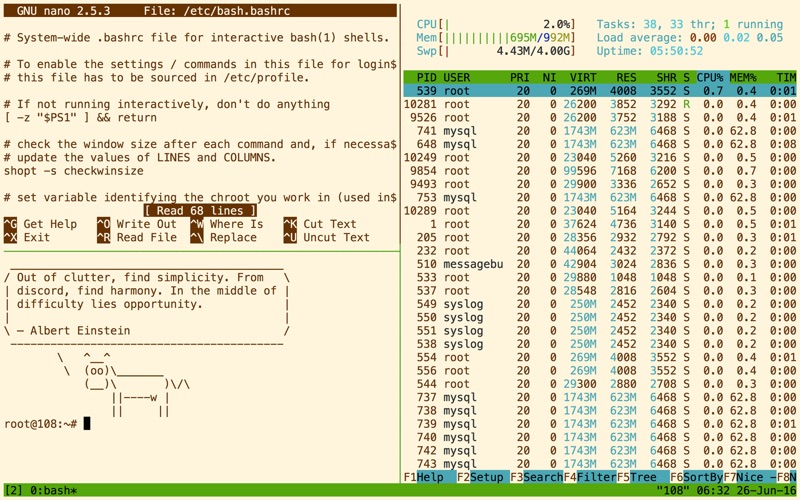The image size is (800, 500).
Task: Select tmux window 0:bash in status bar
Action: (x=51, y=491)
